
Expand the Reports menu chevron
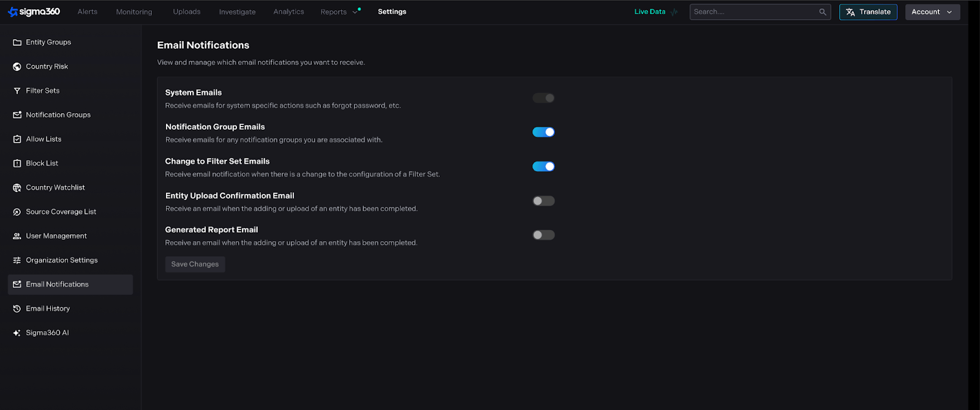355,12
